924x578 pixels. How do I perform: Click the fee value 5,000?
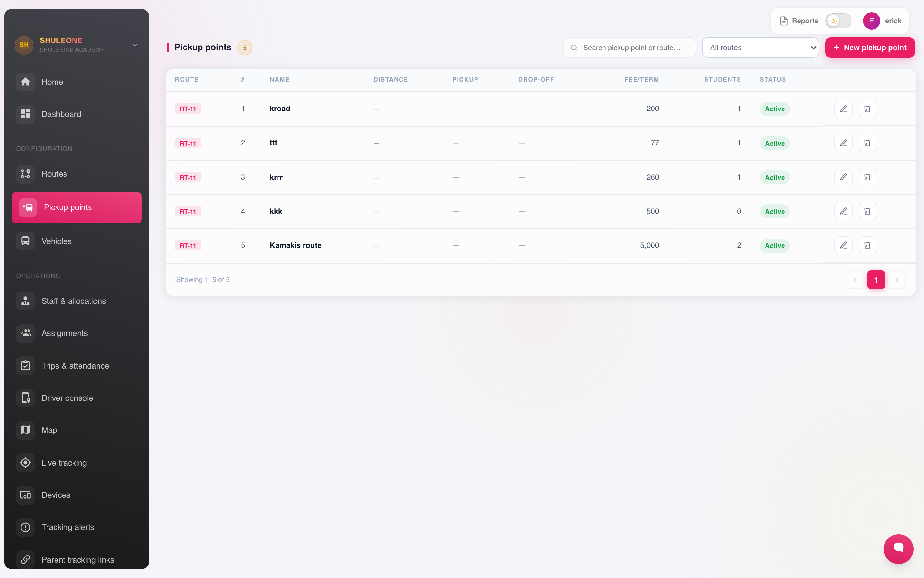[649, 245]
